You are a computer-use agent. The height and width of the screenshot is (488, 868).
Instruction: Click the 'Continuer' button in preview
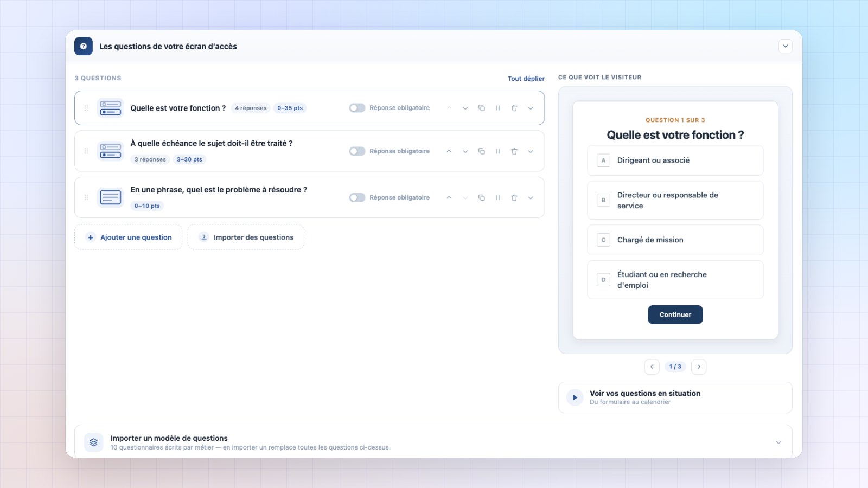[x=675, y=314]
